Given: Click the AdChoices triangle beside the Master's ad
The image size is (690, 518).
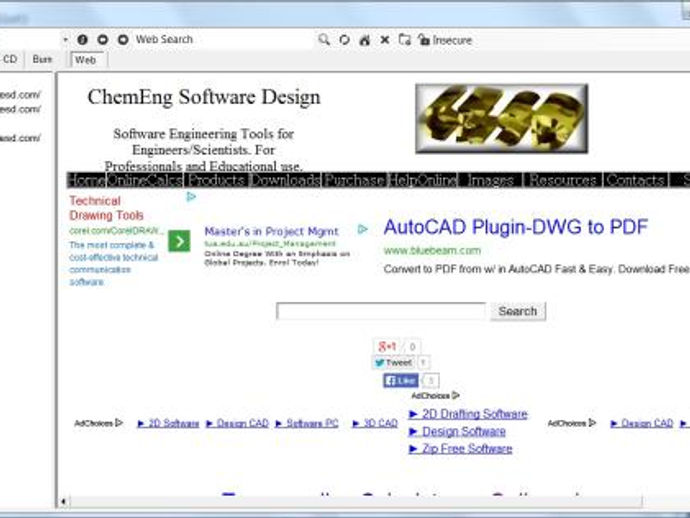Looking at the screenshot, I should pyautogui.click(x=362, y=229).
